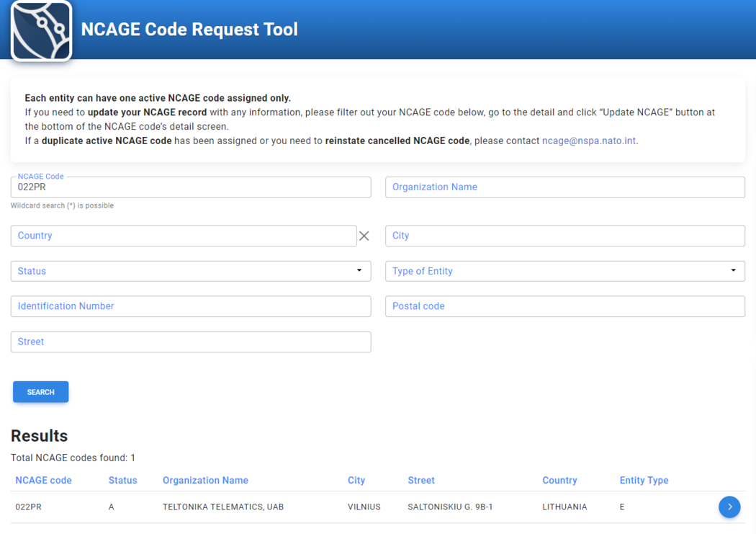The height and width of the screenshot is (534, 756).
Task: Click the NCAGE Code Request Tool logo
Action: [40, 30]
